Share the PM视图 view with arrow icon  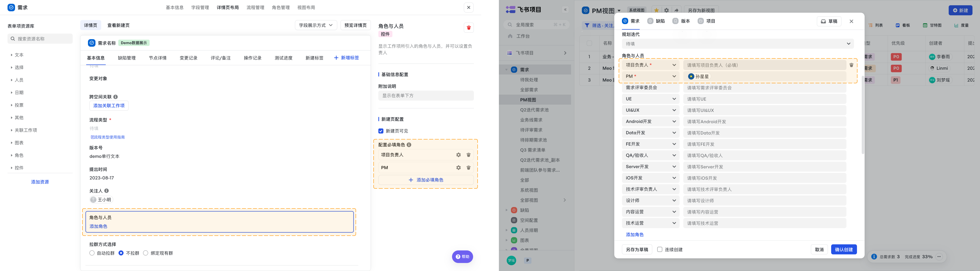(676, 10)
